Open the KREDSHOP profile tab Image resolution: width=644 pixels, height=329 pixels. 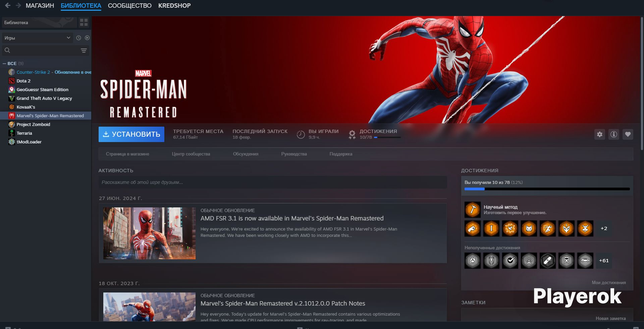tap(174, 6)
